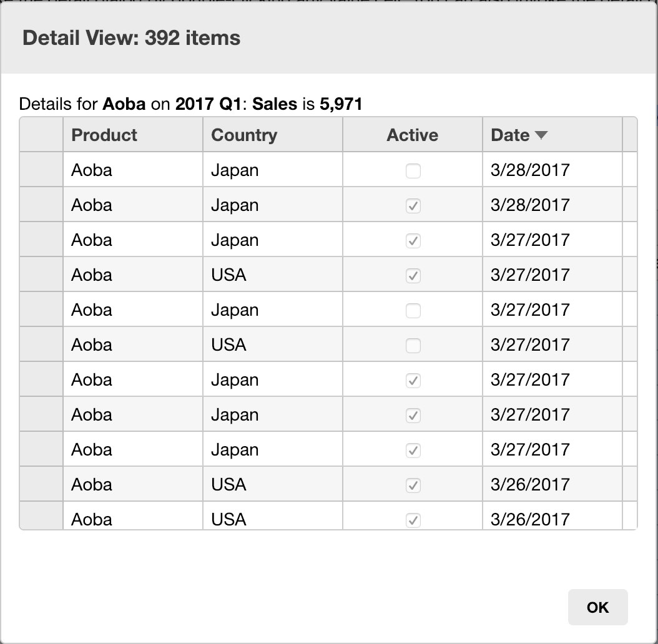Click the 3/28/2017 date in the checked Japan row
The height and width of the screenshot is (644, 658).
point(552,204)
